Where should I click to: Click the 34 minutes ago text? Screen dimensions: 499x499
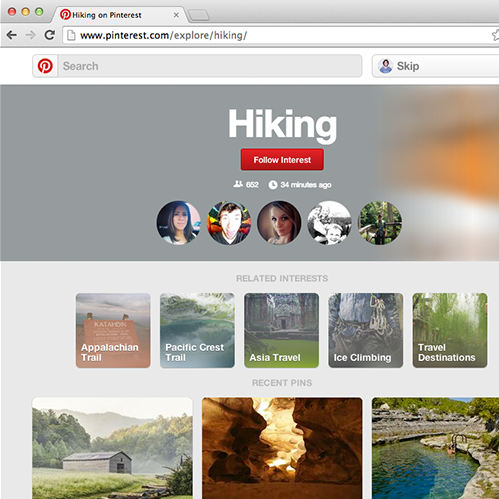(x=306, y=185)
